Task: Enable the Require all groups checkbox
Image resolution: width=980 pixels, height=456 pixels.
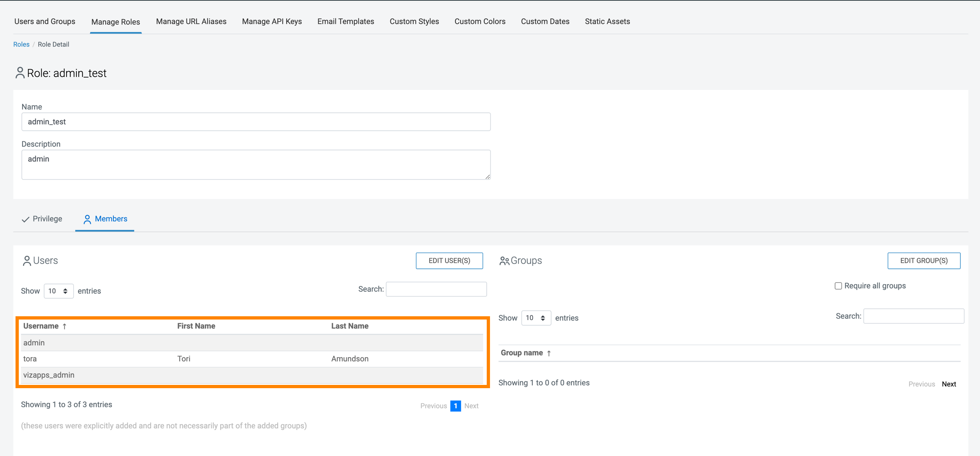Action: tap(838, 286)
